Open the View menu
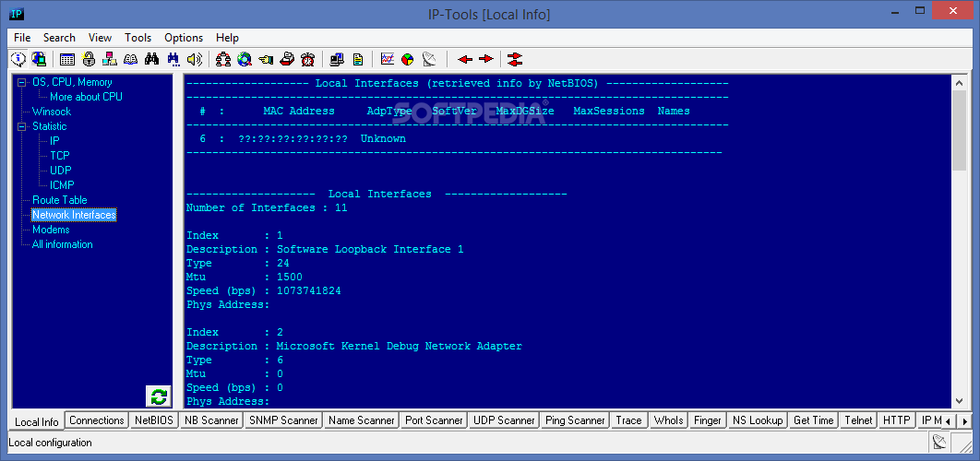The image size is (980, 461). 100,38
